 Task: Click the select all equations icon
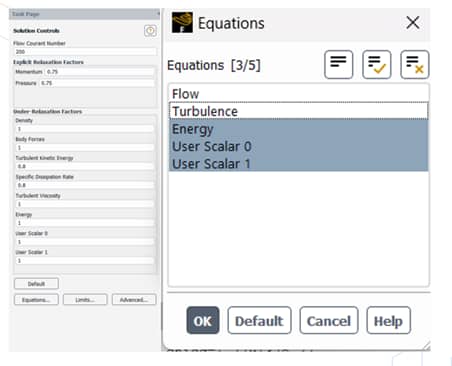pyautogui.click(x=377, y=64)
